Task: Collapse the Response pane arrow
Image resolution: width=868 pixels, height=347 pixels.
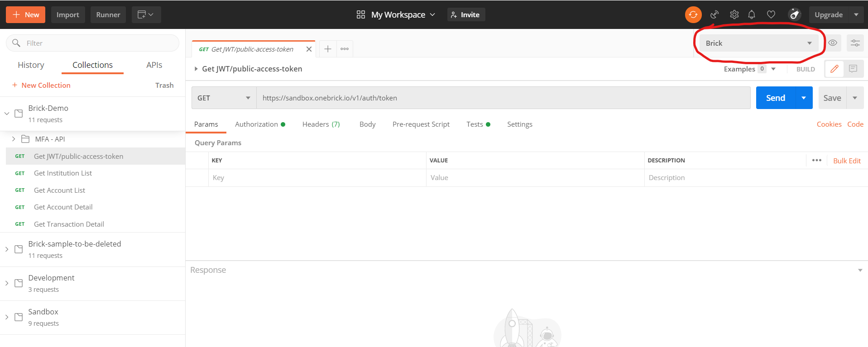Action: coord(860,270)
